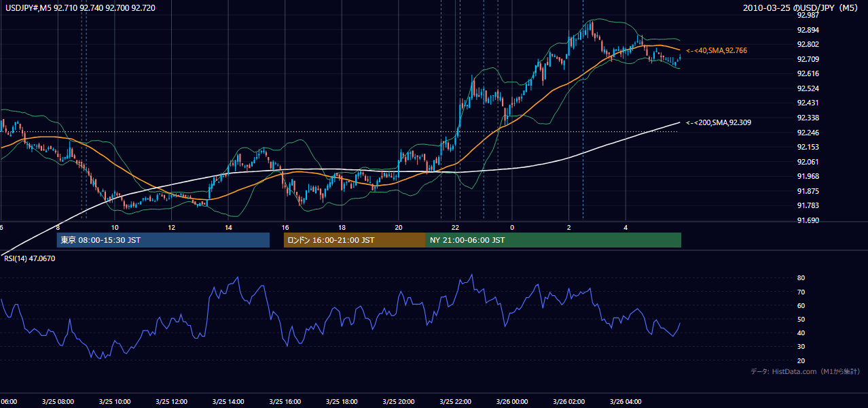Viewport: 868px width, 408px height.
Task: Click price scale value 92.709
Action: point(808,59)
